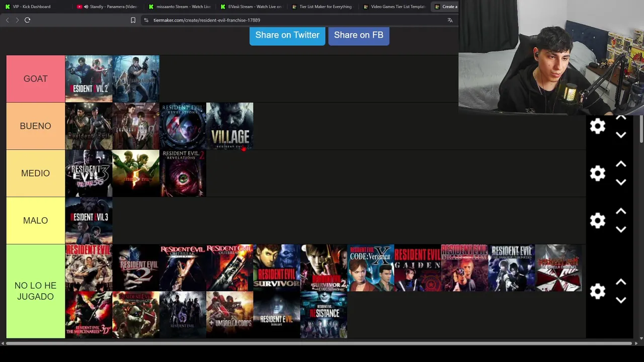Screen dimensions: 644x362
Task: Move MEDIO tier row up with arrow
Action: point(621,164)
